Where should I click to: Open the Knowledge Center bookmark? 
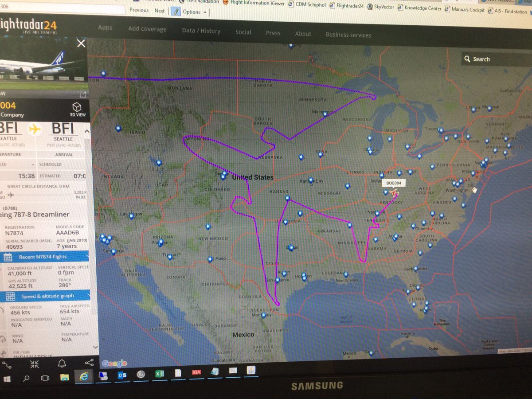click(x=419, y=8)
